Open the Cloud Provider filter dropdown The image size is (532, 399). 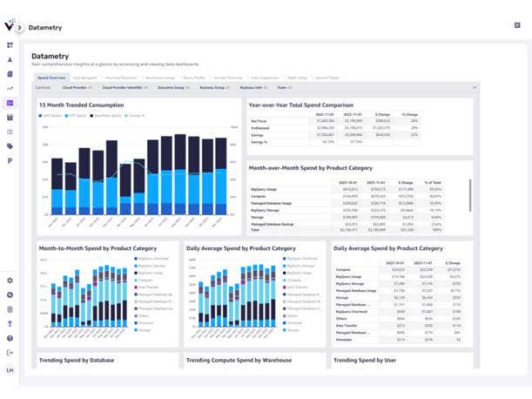click(x=74, y=87)
